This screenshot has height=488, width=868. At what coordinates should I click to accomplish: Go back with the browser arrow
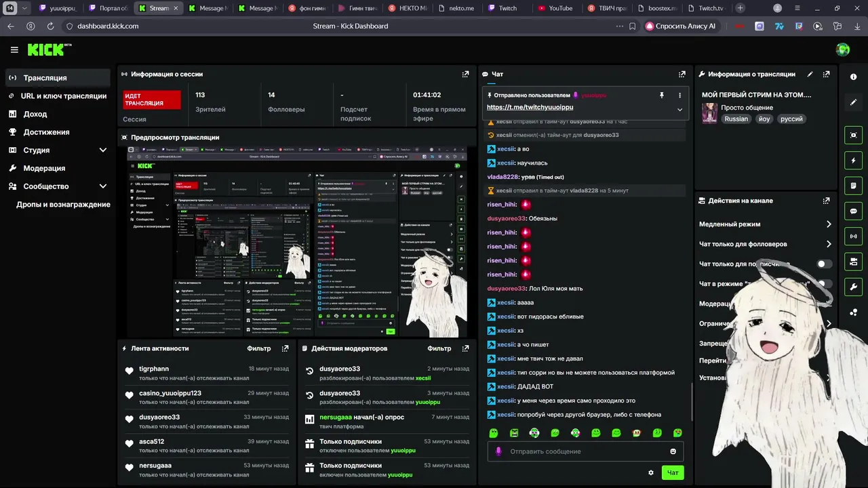coord(10,26)
